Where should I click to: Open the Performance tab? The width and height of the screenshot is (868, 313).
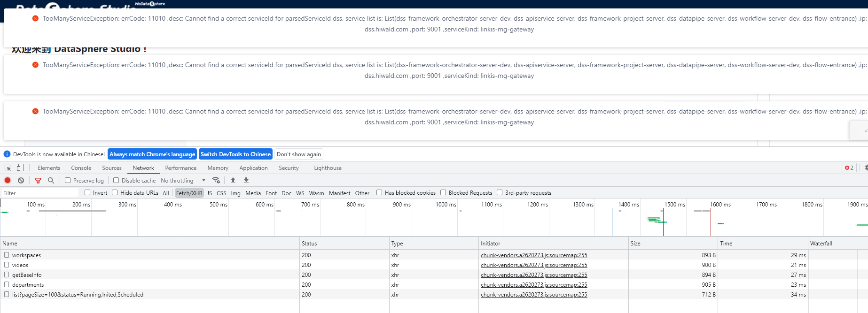(181, 168)
